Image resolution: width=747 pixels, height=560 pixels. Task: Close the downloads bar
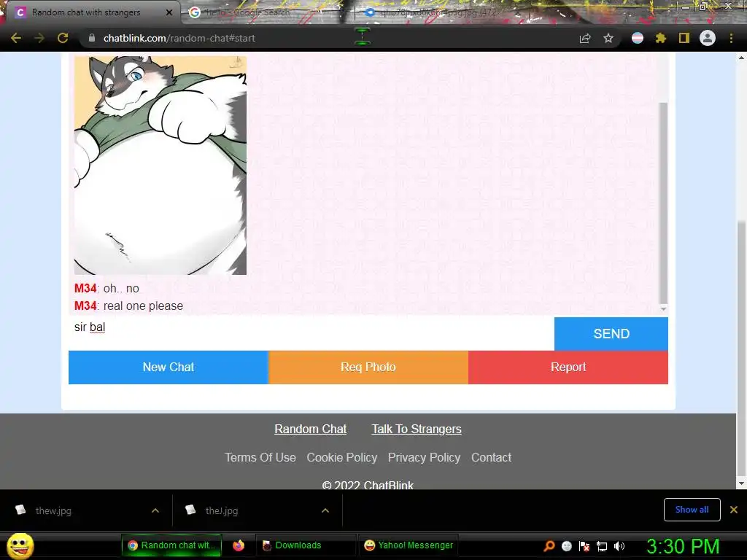click(x=734, y=510)
